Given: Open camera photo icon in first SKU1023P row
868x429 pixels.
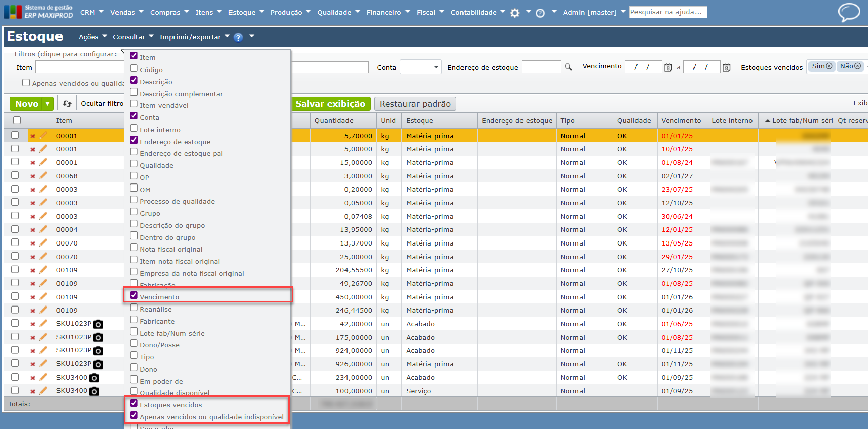Looking at the screenshot, I should 99,324.
